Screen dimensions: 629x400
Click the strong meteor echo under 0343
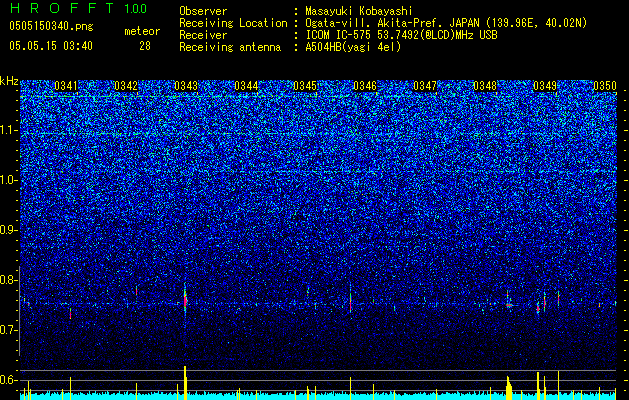[185, 301]
